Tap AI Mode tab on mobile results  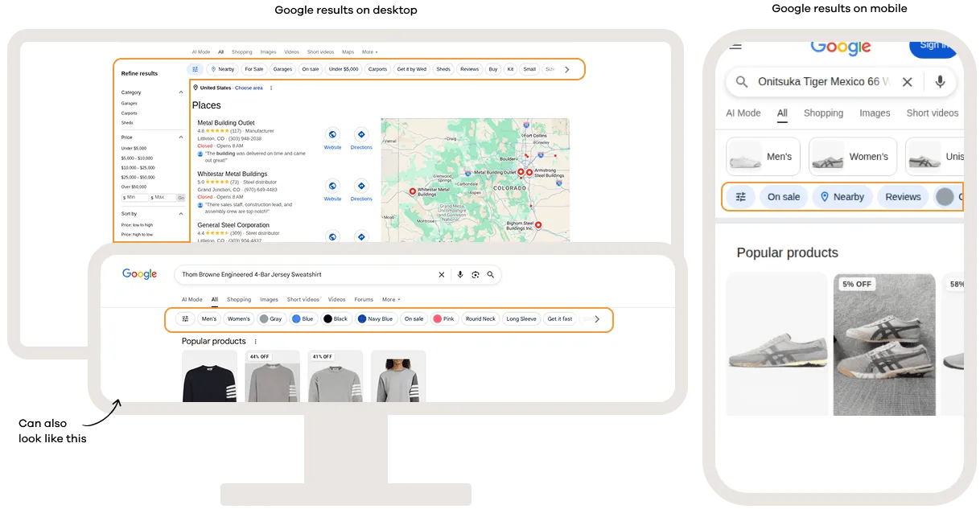coord(743,113)
